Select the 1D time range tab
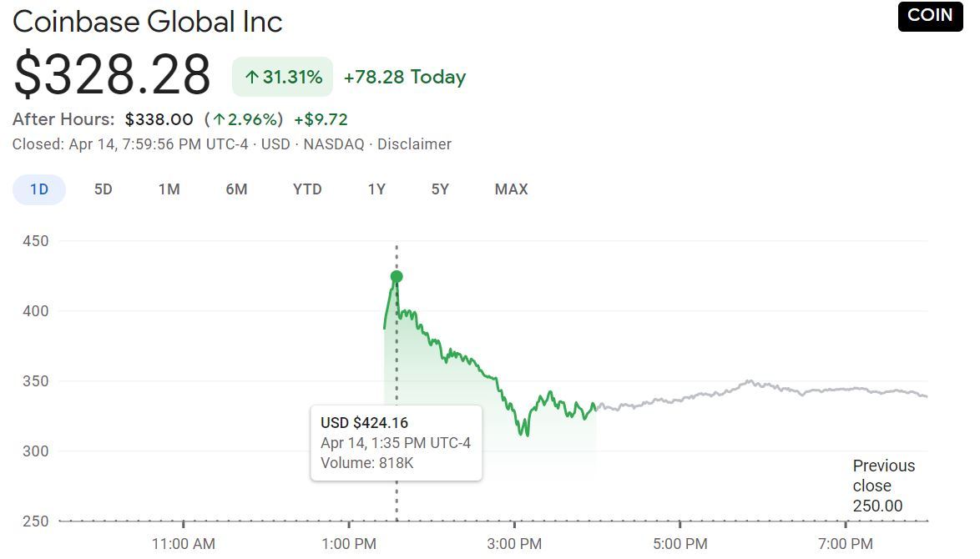Image resolution: width=980 pixels, height=559 pixels. coord(38,189)
